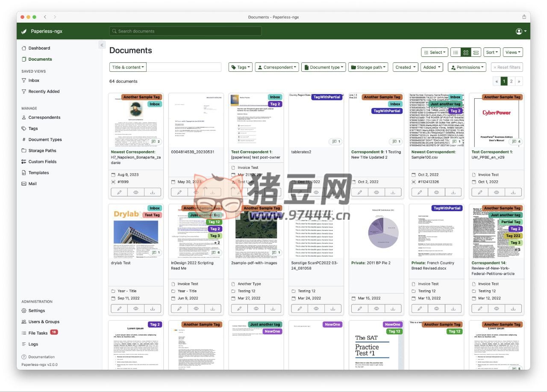The height and width of the screenshot is (392, 547).
Task: Switch to large cards view
Action: pyautogui.click(x=476, y=52)
